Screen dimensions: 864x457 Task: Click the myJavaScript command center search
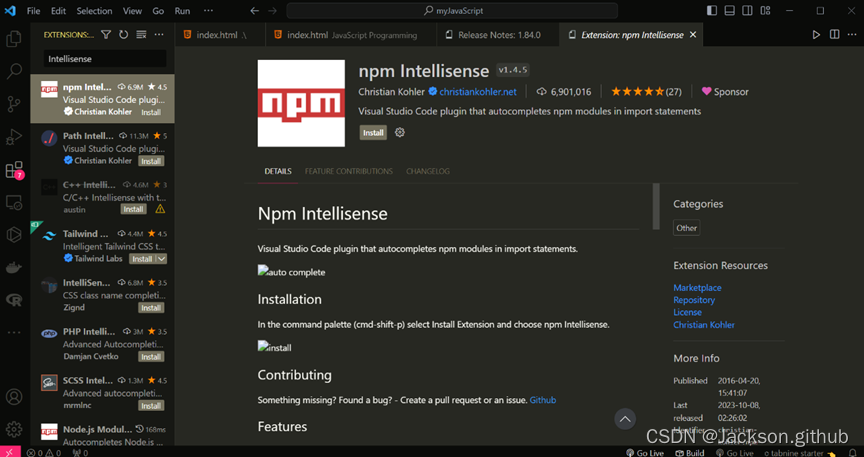pyautogui.click(x=452, y=10)
